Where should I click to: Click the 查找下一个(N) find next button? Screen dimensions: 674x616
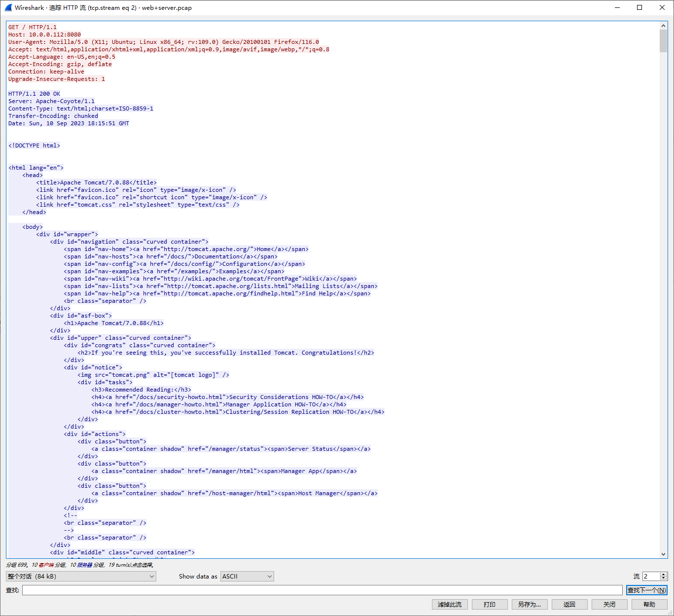tap(646, 590)
